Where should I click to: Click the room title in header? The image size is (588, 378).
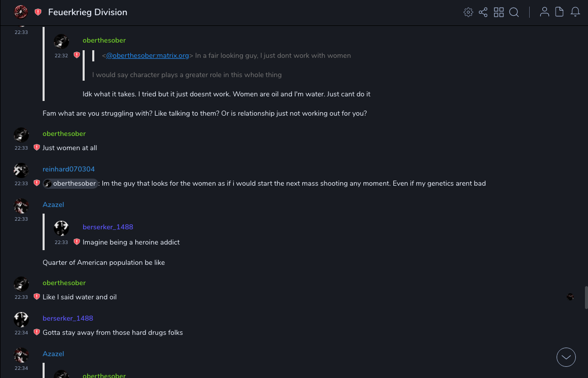[x=88, y=12]
